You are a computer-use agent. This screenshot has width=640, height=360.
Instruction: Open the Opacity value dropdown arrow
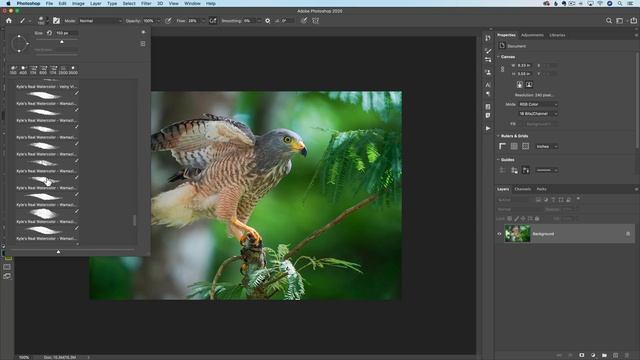point(158,20)
